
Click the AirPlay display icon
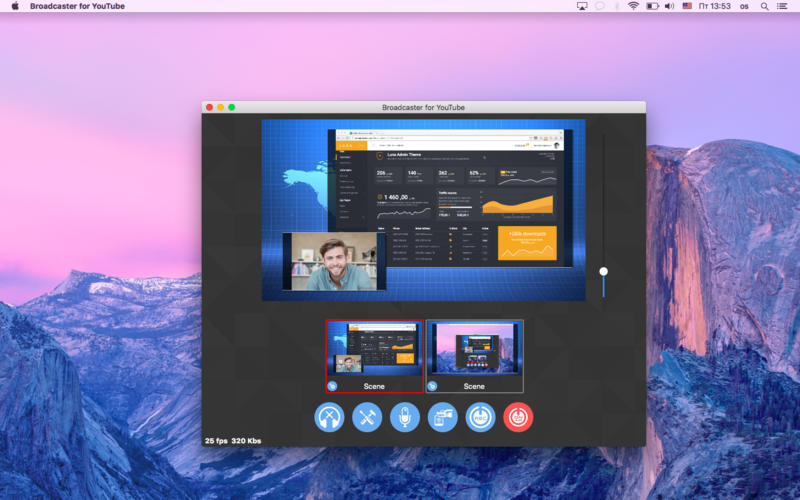[x=582, y=6]
